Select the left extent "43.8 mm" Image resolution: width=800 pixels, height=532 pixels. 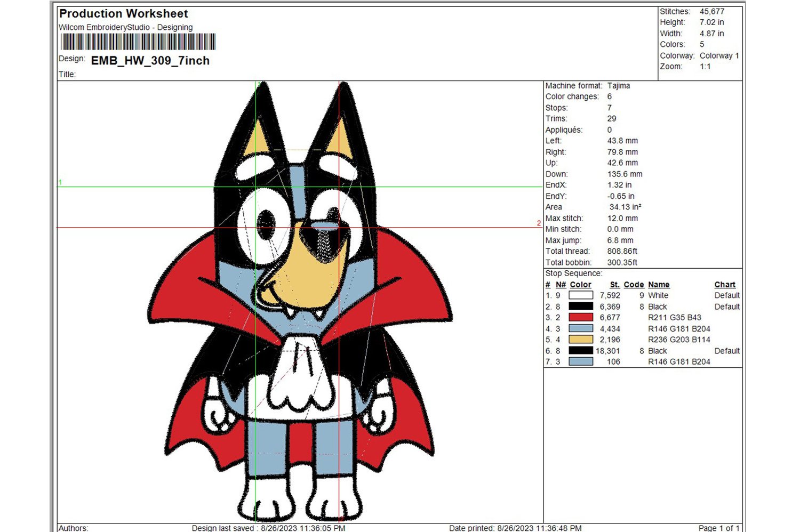tap(622, 141)
